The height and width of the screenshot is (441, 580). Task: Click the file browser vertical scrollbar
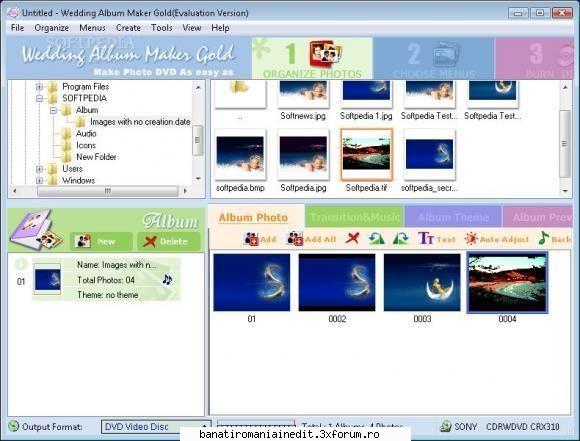[x=565, y=139]
